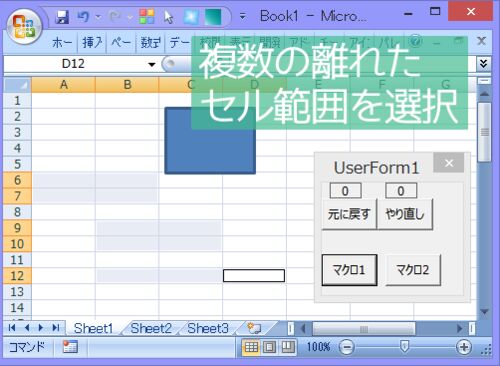Click the やり直し button in UserForm1
The image size is (500, 366).
point(405,214)
